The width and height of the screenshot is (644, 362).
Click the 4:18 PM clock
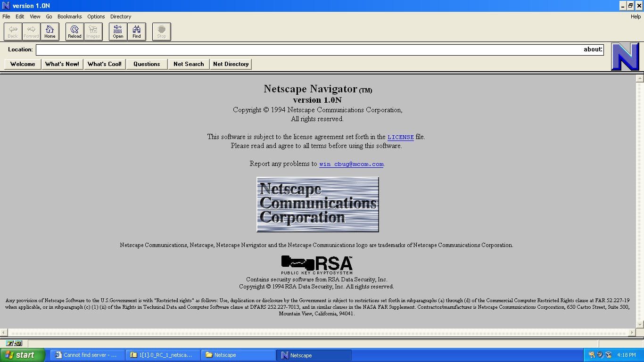coord(626,355)
